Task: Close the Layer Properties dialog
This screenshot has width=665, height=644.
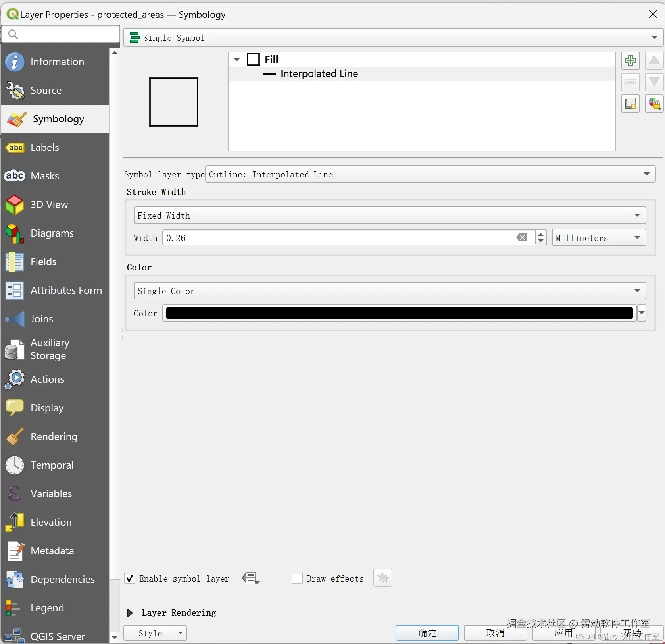Action: click(653, 14)
